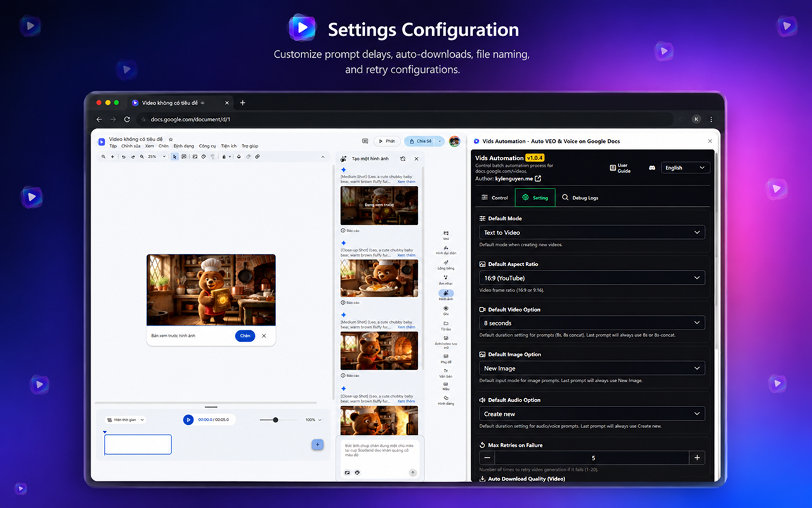Screen dimensions: 812x508
Task: Open the kylenguyen.me author link
Action: click(x=518, y=179)
